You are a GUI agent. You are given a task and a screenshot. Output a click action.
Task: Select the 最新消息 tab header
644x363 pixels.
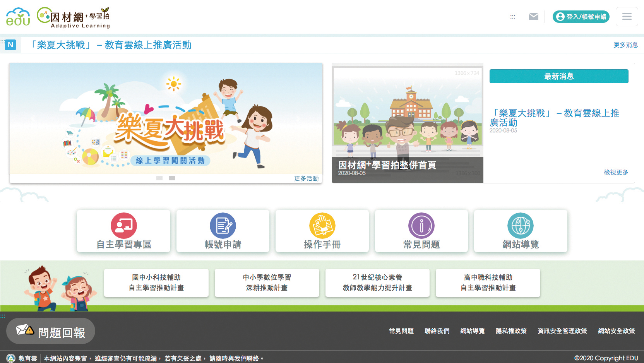click(558, 76)
